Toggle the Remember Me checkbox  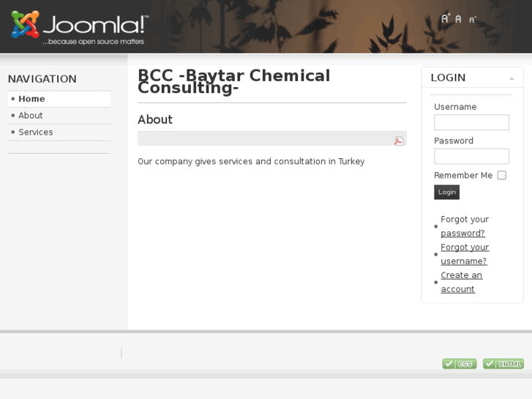tap(501, 175)
